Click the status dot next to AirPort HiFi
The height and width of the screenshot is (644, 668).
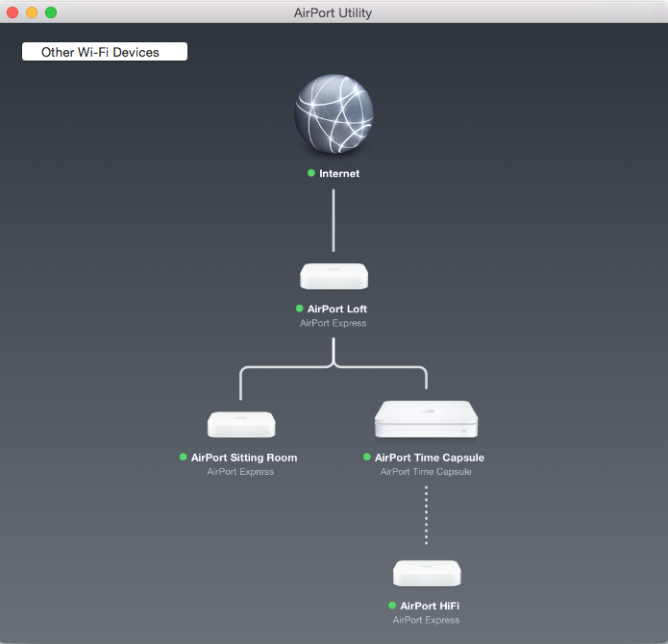point(392,606)
